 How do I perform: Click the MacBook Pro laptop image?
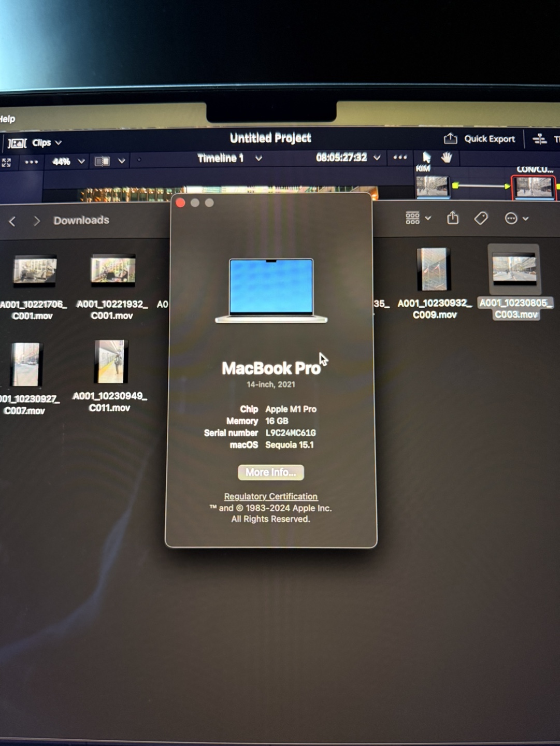271,291
